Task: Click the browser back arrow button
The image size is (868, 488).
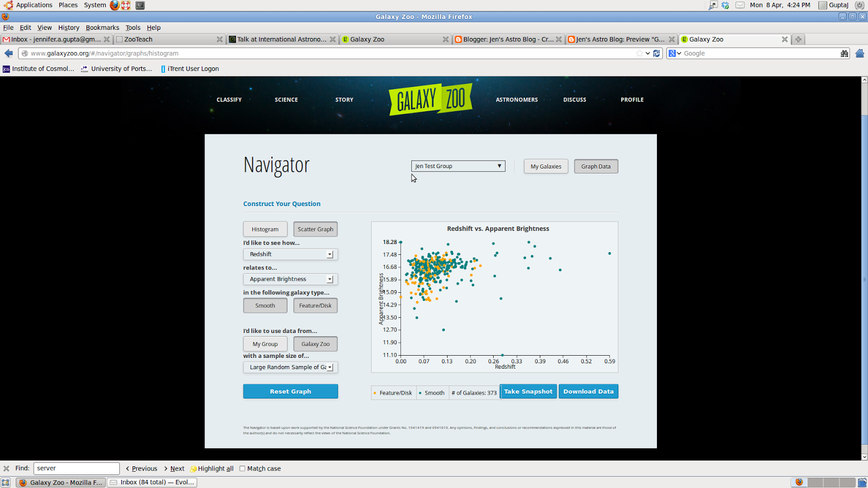Action: coord(9,53)
